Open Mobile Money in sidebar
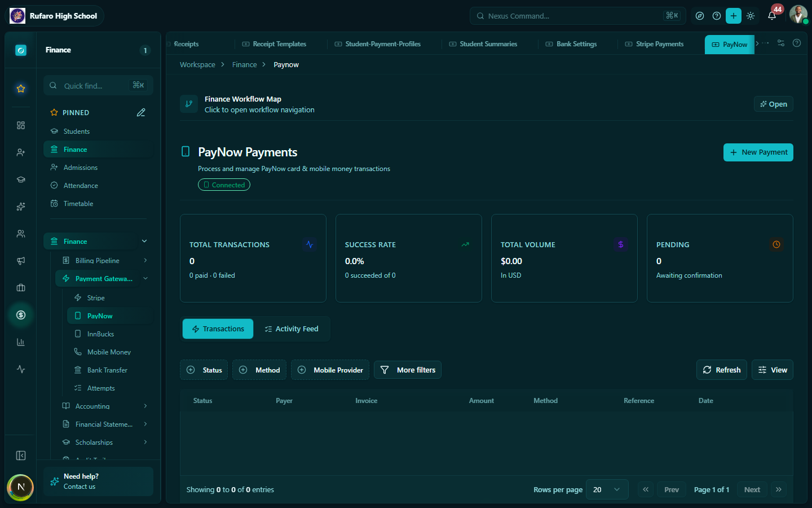Viewport: 812px width, 508px height. tap(110, 352)
